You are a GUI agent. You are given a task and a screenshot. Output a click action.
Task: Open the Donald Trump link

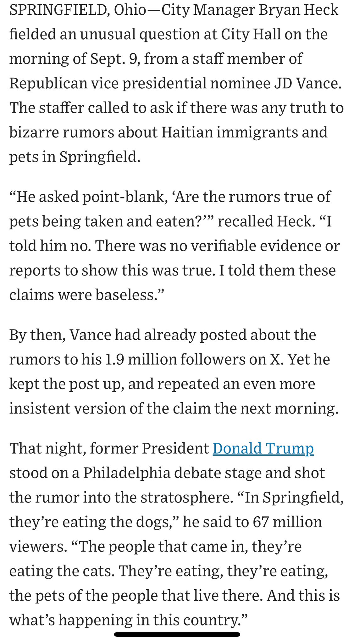click(263, 448)
